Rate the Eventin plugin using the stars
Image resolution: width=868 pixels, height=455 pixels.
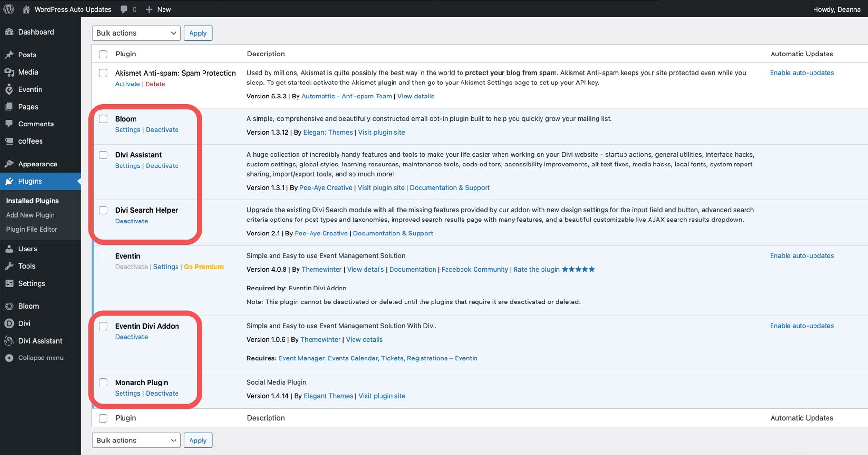pyautogui.click(x=578, y=269)
